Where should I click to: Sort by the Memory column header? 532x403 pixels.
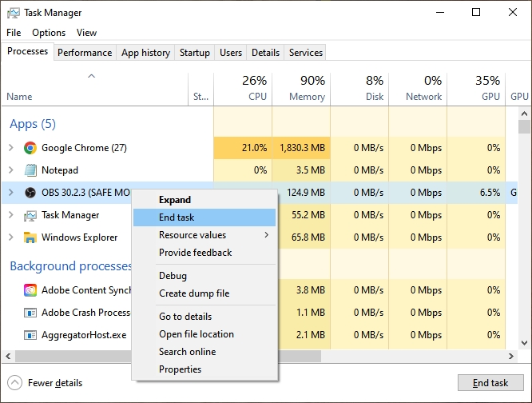click(x=301, y=89)
